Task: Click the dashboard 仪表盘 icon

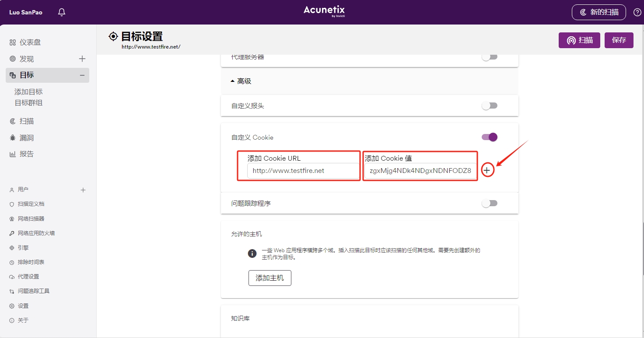Action: coord(13,42)
